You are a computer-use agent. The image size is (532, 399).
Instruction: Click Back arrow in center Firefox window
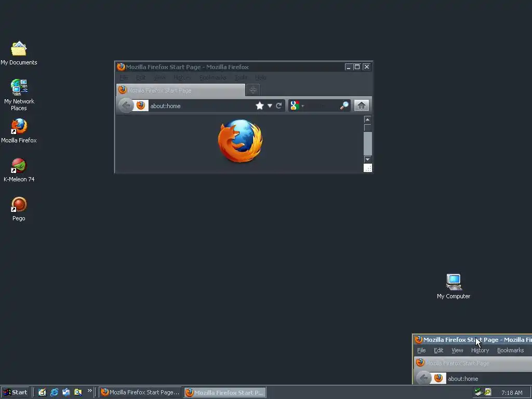pyautogui.click(x=126, y=105)
